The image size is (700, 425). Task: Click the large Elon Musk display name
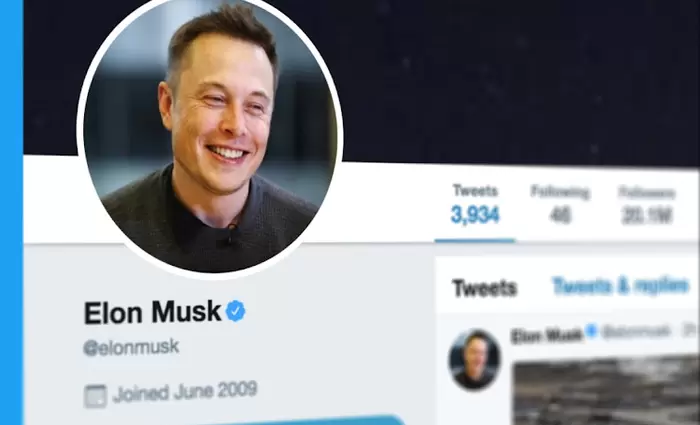(153, 312)
